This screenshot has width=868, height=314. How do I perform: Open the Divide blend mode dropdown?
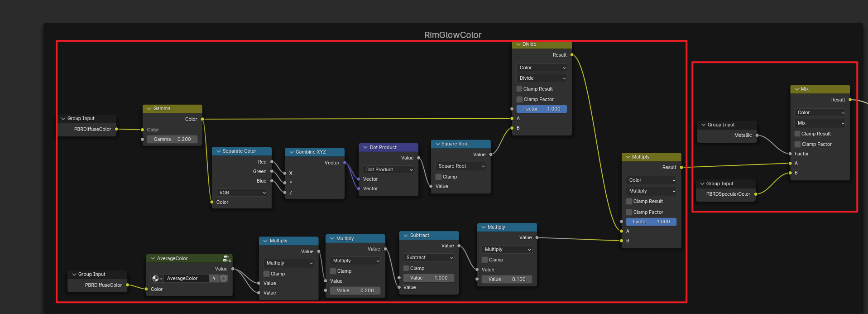542,78
